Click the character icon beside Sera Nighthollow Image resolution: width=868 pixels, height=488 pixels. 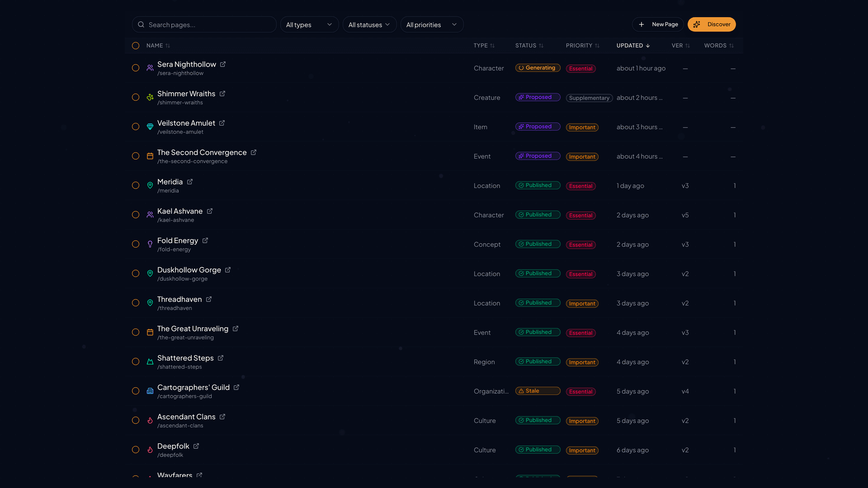coord(150,67)
